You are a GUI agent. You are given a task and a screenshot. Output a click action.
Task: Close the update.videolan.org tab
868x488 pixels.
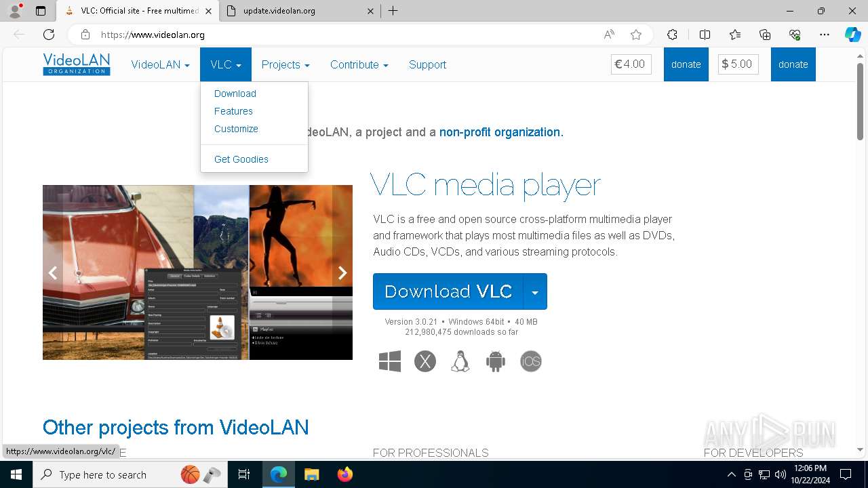[x=370, y=11]
